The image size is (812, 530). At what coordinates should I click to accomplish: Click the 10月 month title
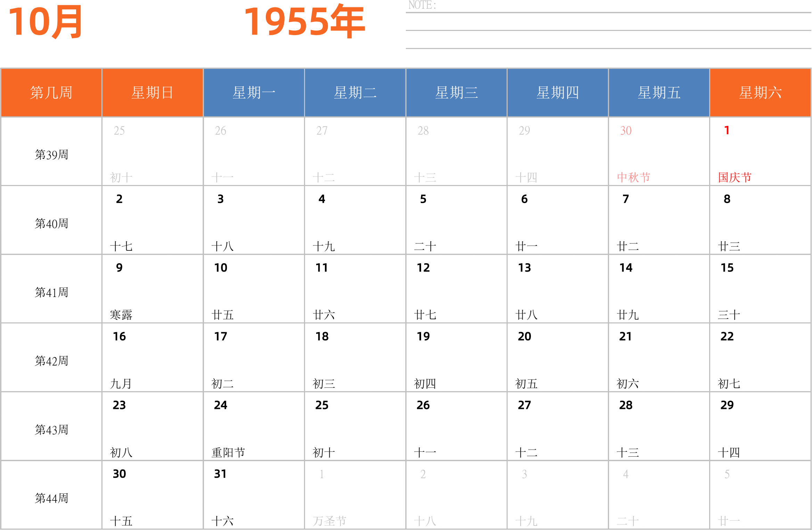click(45, 22)
